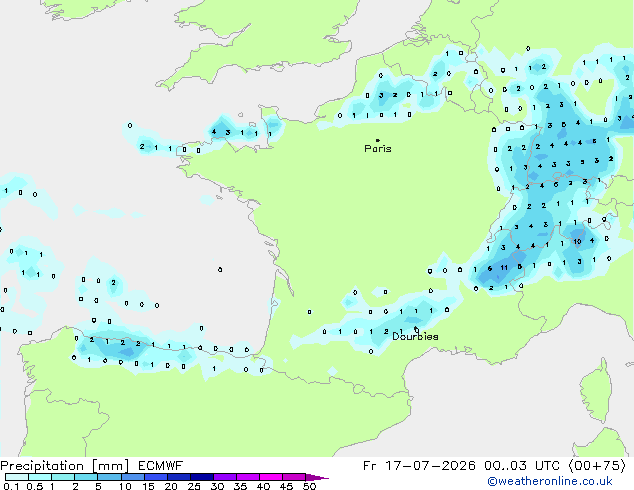Select the 20–25 mm legend swatch
The width and height of the screenshot is (634, 490).
[x=178, y=477]
